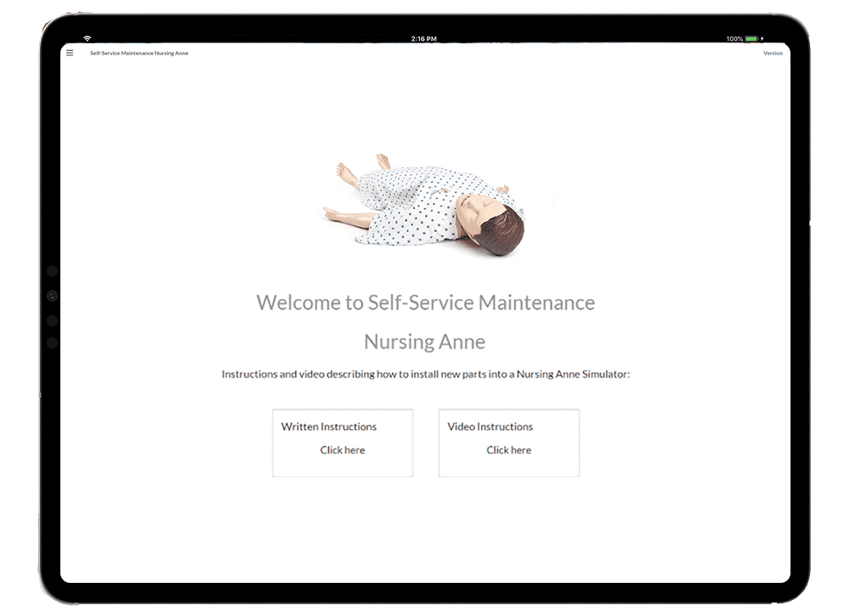Tap the Welcome to Self-Service Maintenance heading
This screenshot has width=850, height=616.
[424, 302]
